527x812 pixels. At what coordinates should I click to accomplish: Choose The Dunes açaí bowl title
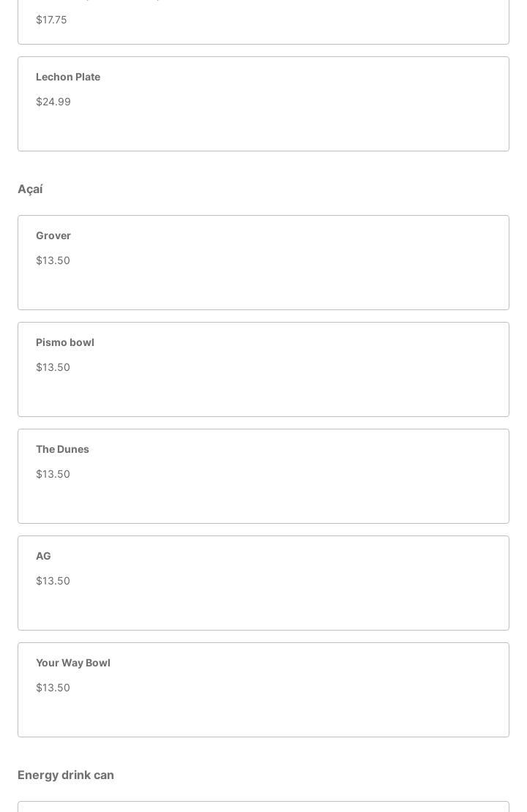[x=62, y=449]
